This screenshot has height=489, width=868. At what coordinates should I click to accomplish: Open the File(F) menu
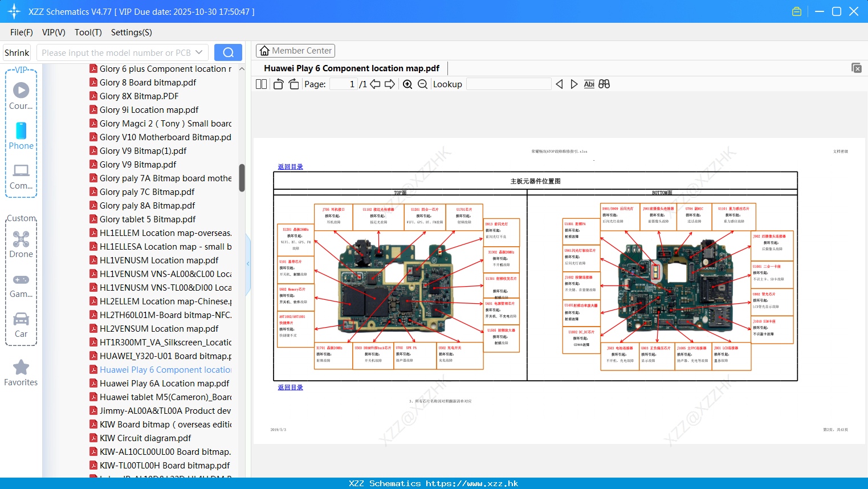(x=22, y=32)
